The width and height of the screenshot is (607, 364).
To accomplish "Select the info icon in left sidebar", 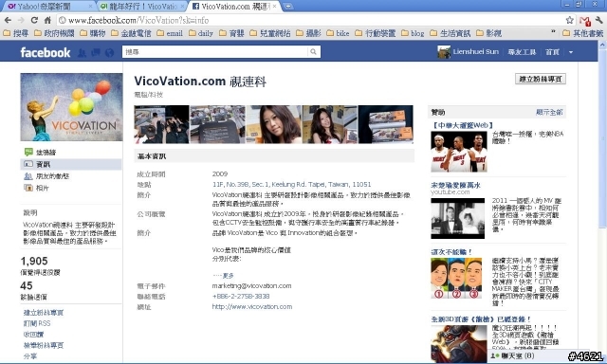I will pos(28,164).
